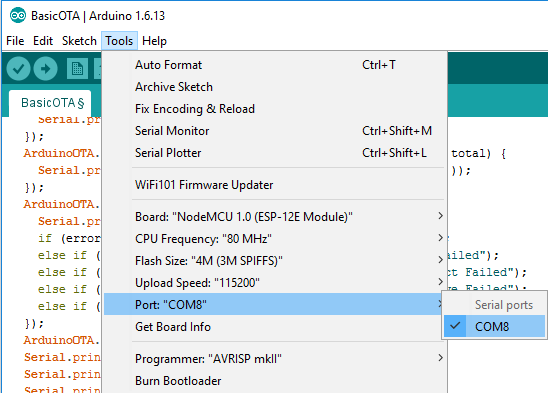
Task: Expand the Programmer AVRISP mkII submenu
Action: [x=275, y=359]
